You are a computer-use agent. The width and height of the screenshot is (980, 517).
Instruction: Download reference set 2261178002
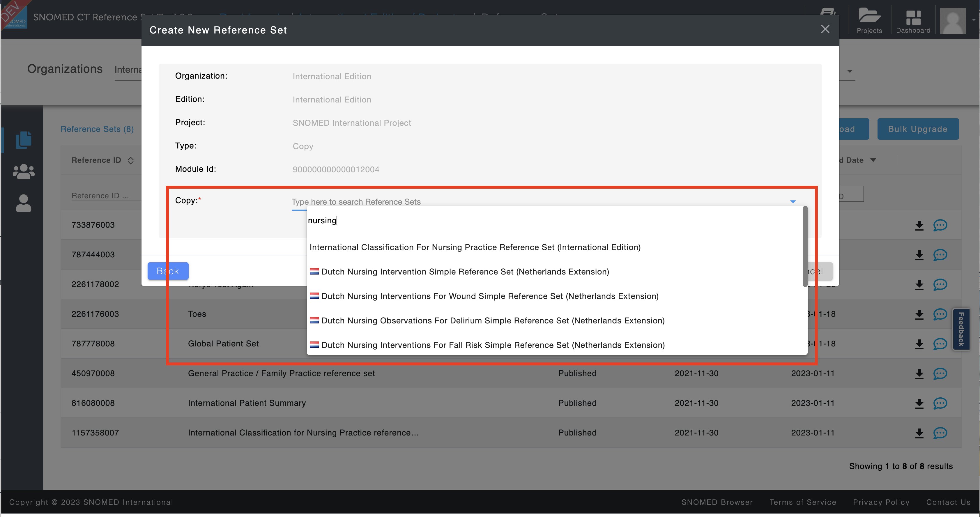[x=919, y=285]
